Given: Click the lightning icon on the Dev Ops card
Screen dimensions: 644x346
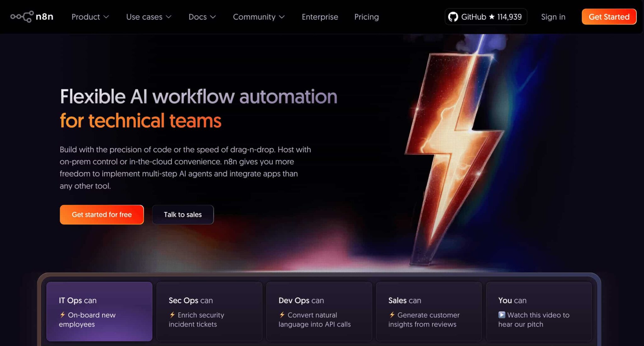Looking at the screenshot, I should [x=281, y=315].
